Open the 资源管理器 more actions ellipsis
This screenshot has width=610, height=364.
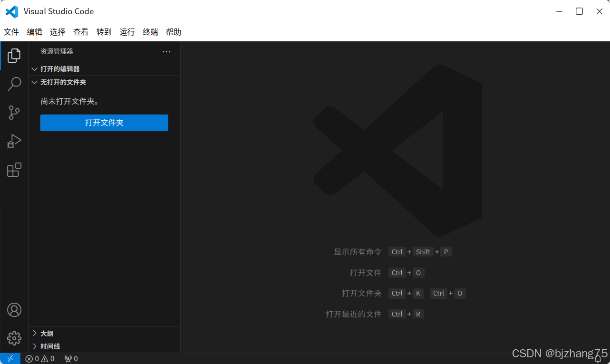point(166,52)
